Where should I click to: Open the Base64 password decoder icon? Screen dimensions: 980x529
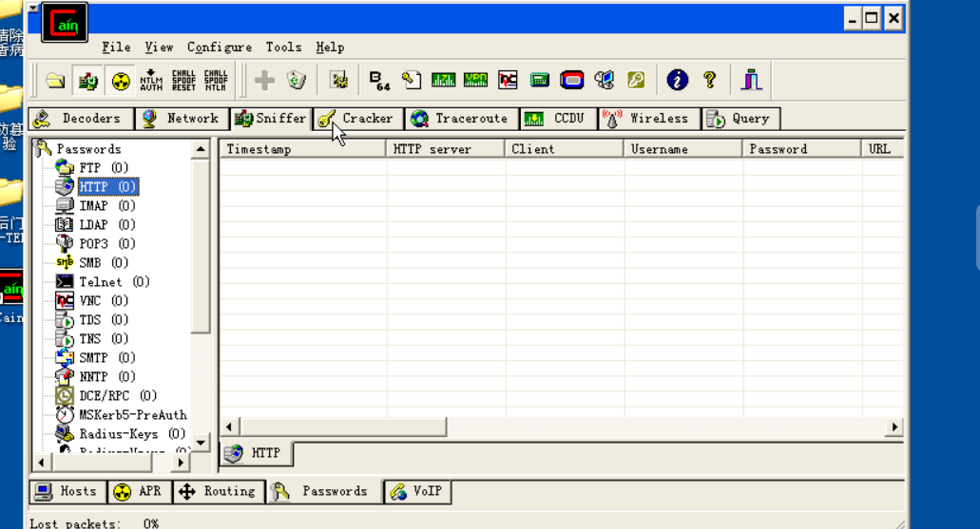(379, 80)
